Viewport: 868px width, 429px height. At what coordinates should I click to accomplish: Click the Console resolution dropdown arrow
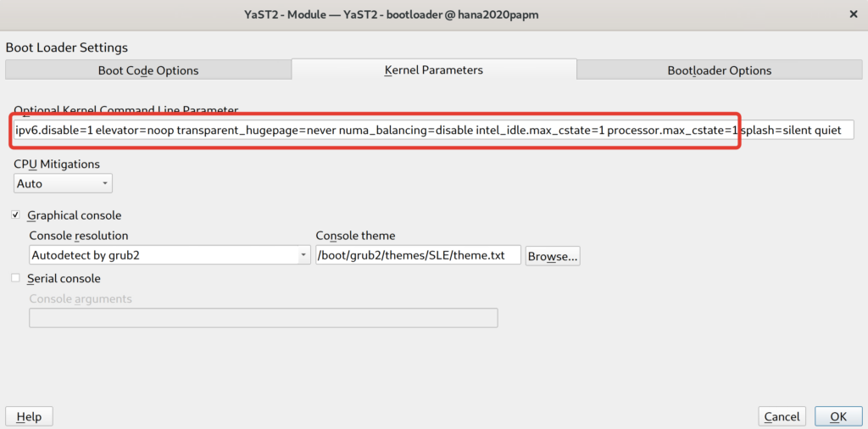tap(303, 254)
